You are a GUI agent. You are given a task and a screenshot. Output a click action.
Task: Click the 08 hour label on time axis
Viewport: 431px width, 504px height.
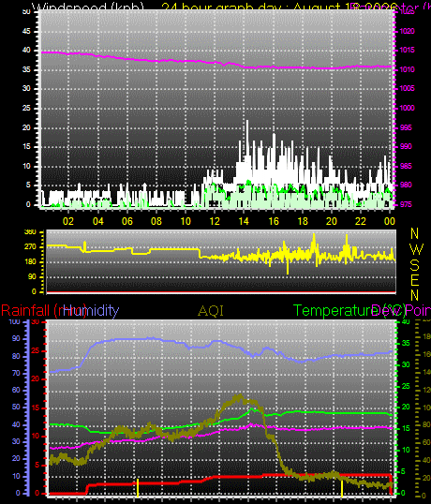point(156,221)
